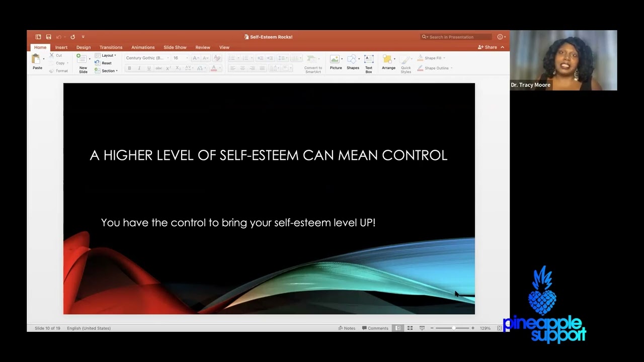This screenshot has width=644, height=362.
Task: Switch to the Design tab
Action: (84, 47)
